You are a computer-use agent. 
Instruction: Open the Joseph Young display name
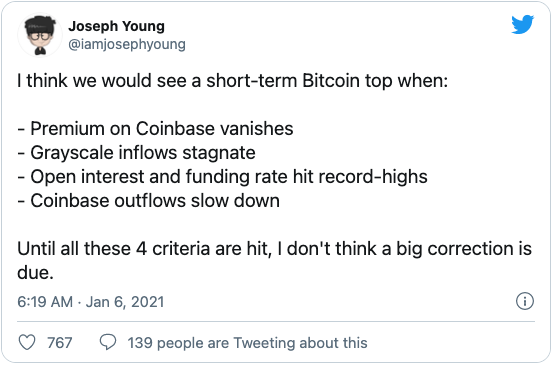[117, 26]
